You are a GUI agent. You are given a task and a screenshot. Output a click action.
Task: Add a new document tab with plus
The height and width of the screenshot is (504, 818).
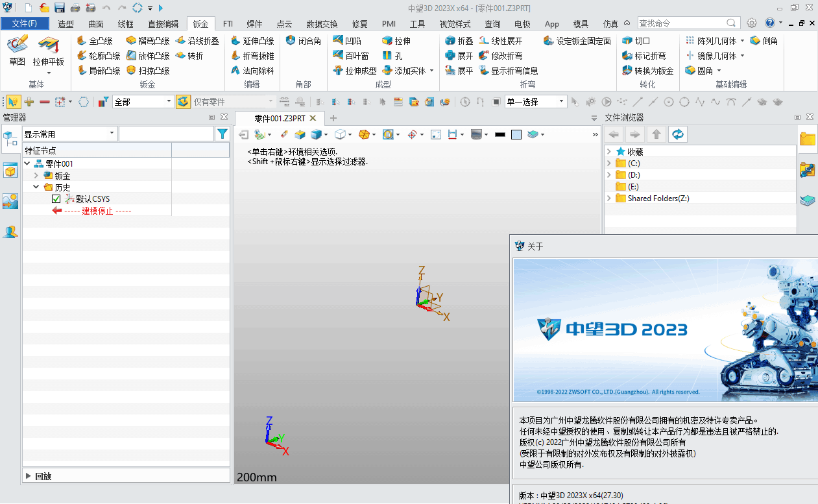click(333, 118)
